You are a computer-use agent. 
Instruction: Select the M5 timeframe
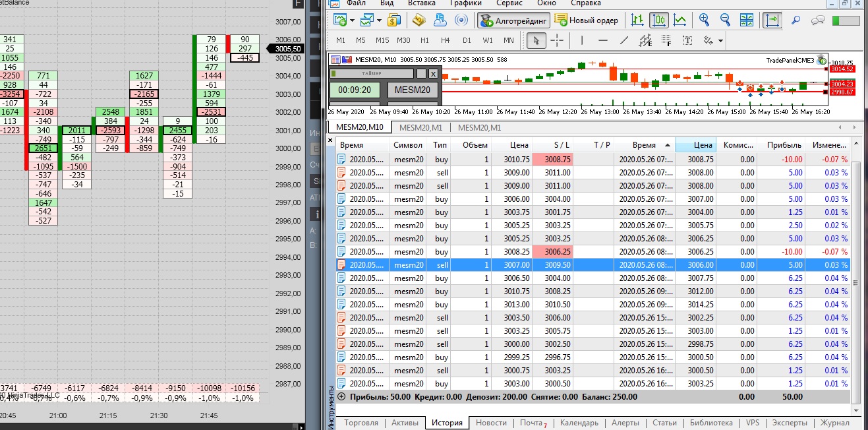click(x=361, y=40)
